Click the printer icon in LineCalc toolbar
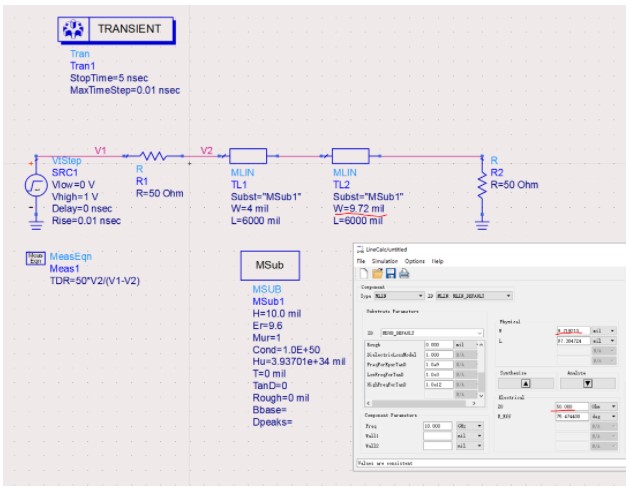Viewport: 631px width, 493px height. 404,274
